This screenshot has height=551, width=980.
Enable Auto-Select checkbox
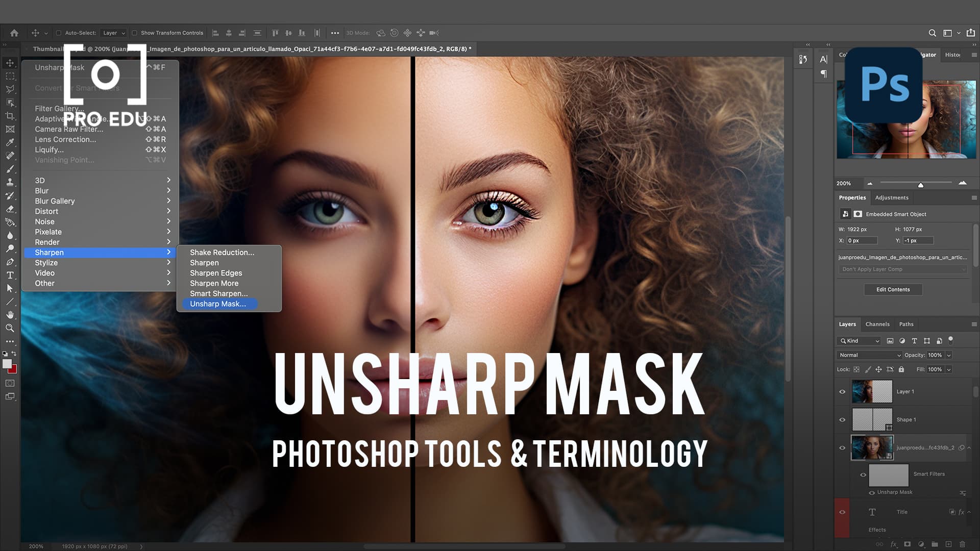(59, 32)
